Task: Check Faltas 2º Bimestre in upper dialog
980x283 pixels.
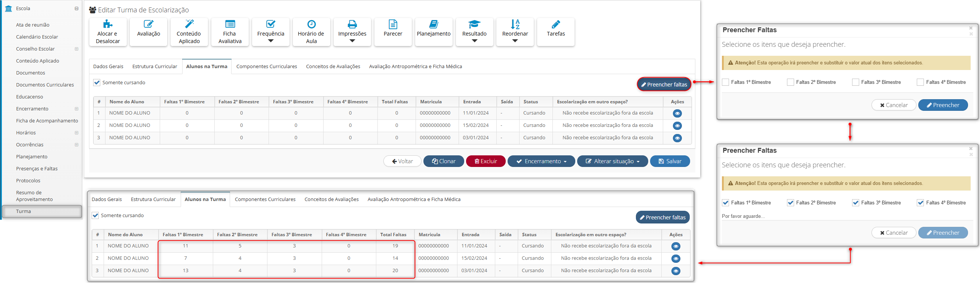Action: [x=790, y=82]
